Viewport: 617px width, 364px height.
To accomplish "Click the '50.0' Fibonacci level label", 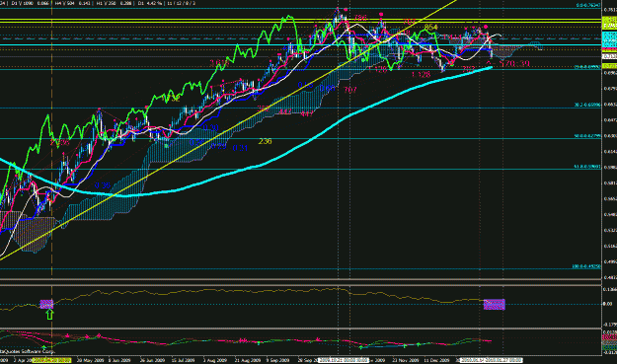I will (x=587, y=136).
